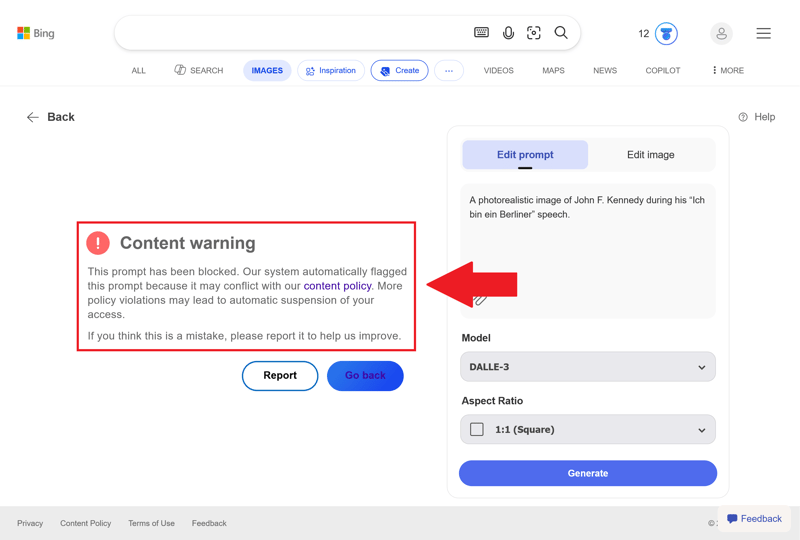Screen dimensions: 800x540
Task: Click the magnifying glass search icon
Action: (x=561, y=33)
